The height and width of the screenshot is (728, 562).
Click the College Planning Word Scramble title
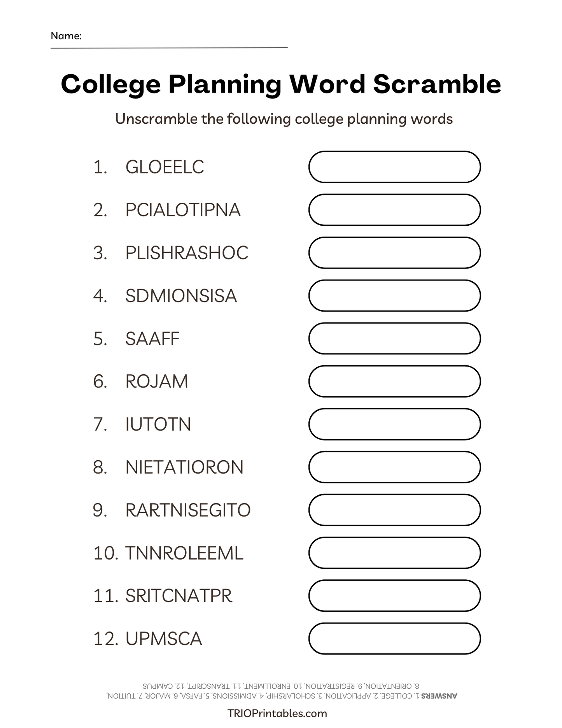[x=281, y=84]
